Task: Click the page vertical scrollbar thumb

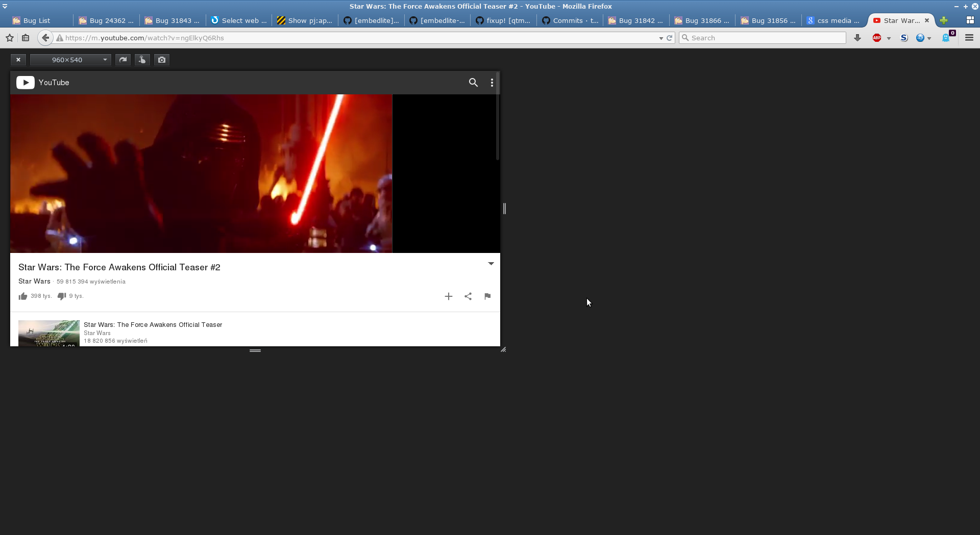Action: pyautogui.click(x=498, y=116)
